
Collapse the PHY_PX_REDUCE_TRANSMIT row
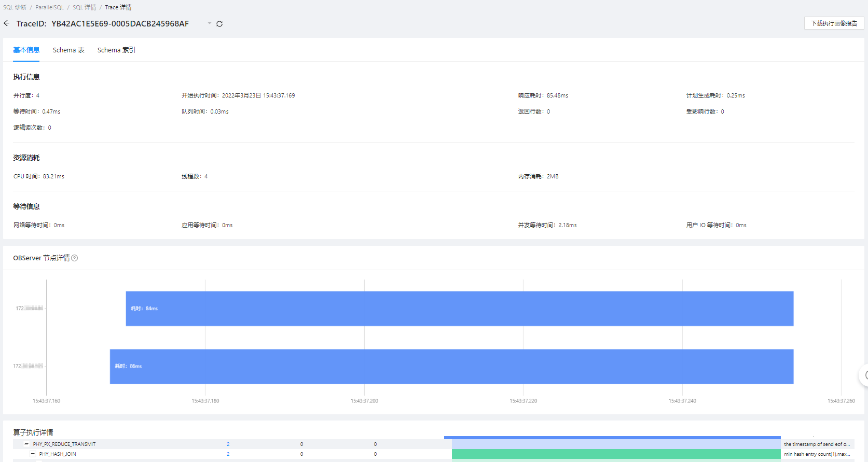[x=26, y=444]
